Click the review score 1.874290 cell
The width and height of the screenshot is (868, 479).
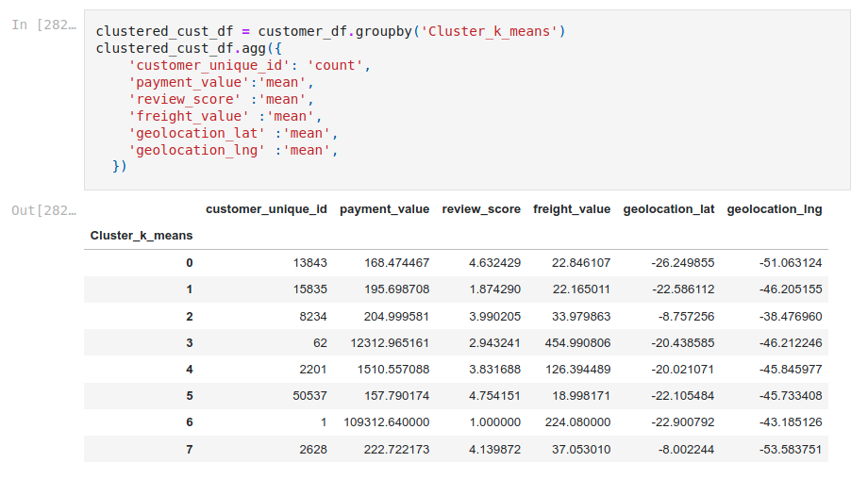point(495,289)
